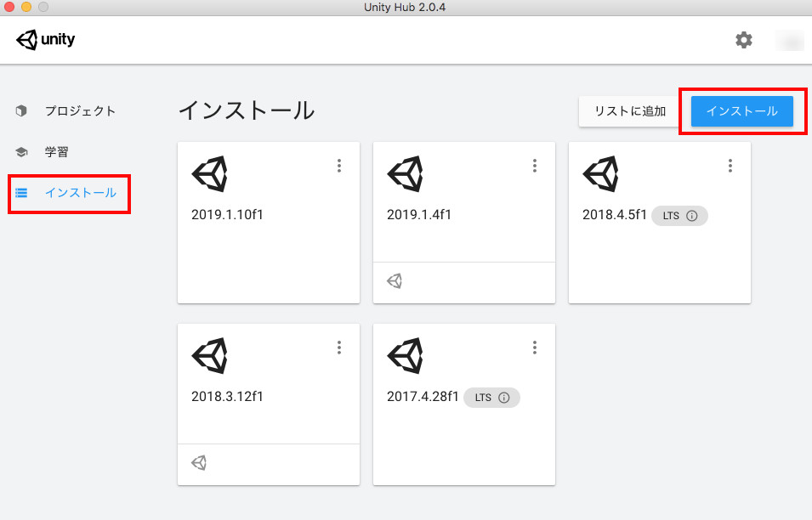This screenshot has width=812, height=520.
Task: Click the インストール page heading
Action: 247,110
